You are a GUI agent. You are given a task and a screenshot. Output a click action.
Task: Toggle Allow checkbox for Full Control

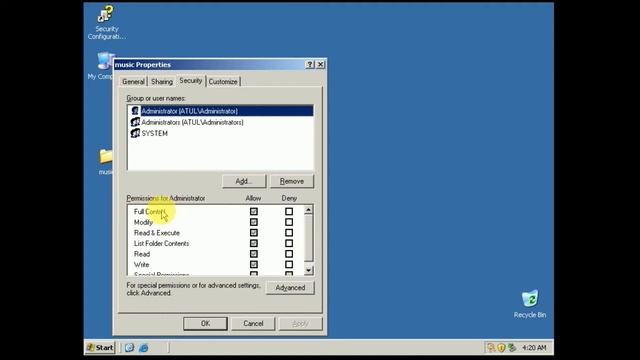(x=254, y=211)
